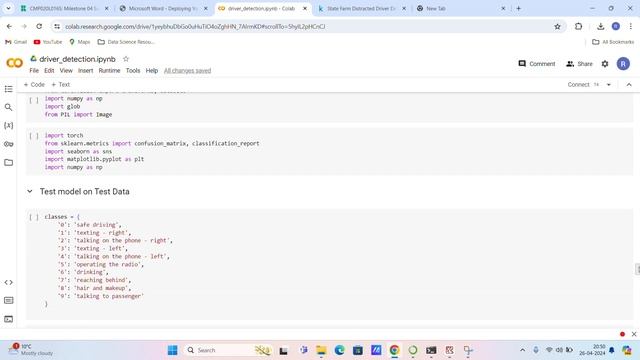The image size is (640, 360).
Task: Open the Edit menu
Action: click(49, 71)
